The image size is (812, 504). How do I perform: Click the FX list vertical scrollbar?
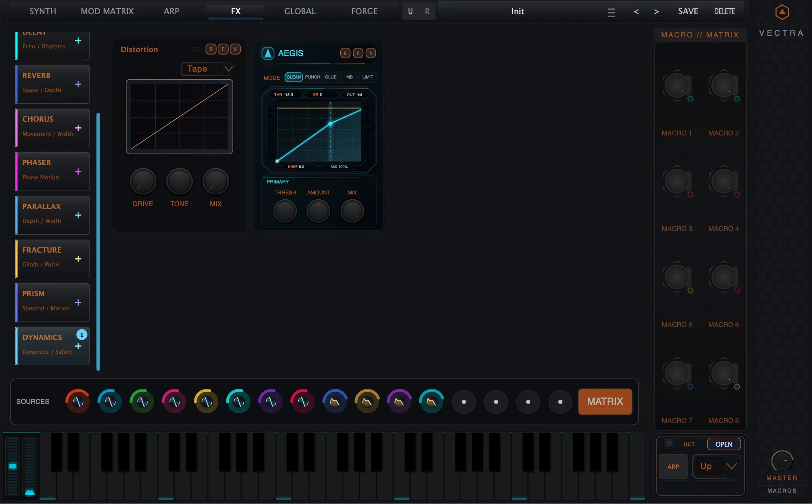coord(98,242)
